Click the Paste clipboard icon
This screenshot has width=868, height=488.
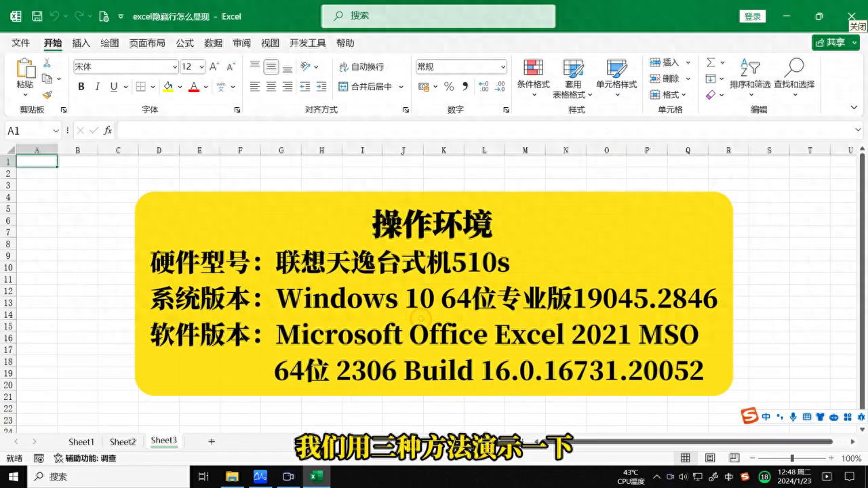(x=25, y=68)
